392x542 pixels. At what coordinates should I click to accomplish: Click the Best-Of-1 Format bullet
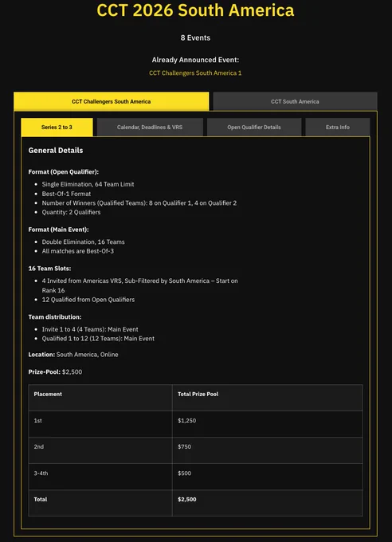[66, 194]
